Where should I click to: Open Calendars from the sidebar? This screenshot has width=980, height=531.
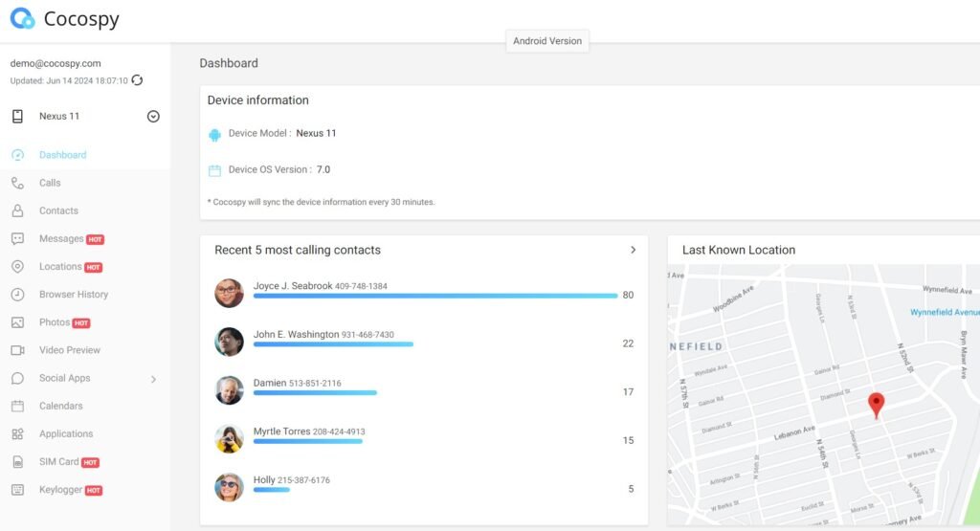[60, 406]
